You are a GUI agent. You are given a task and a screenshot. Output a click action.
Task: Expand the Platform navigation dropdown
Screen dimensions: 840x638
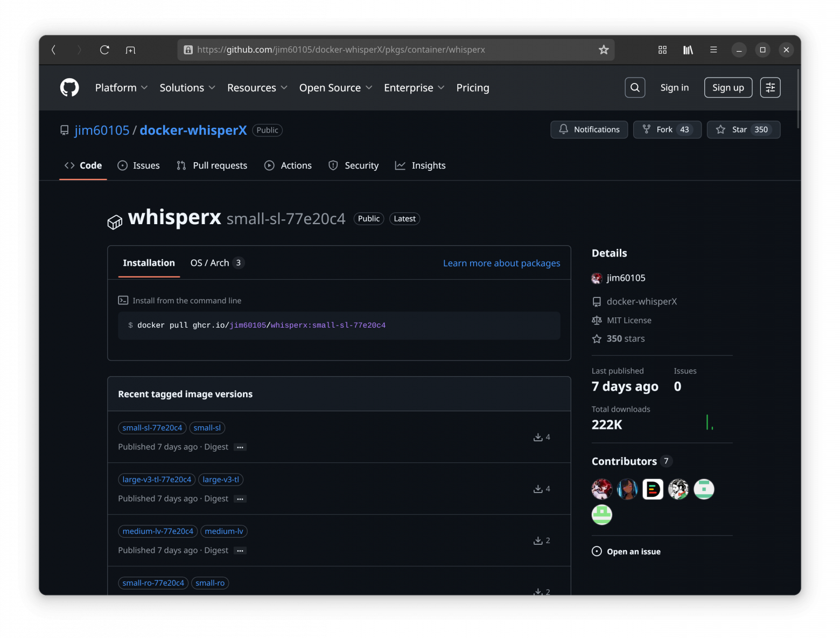click(121, 88)
